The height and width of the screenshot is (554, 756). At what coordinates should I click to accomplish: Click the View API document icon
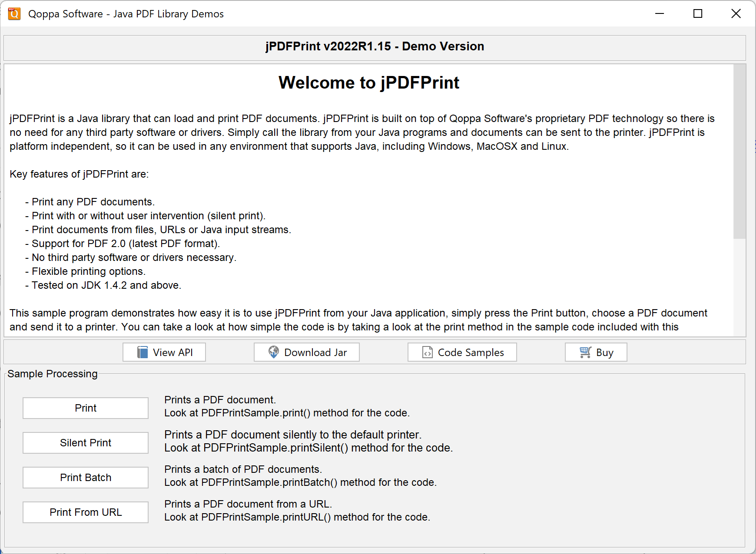(142, 352)
